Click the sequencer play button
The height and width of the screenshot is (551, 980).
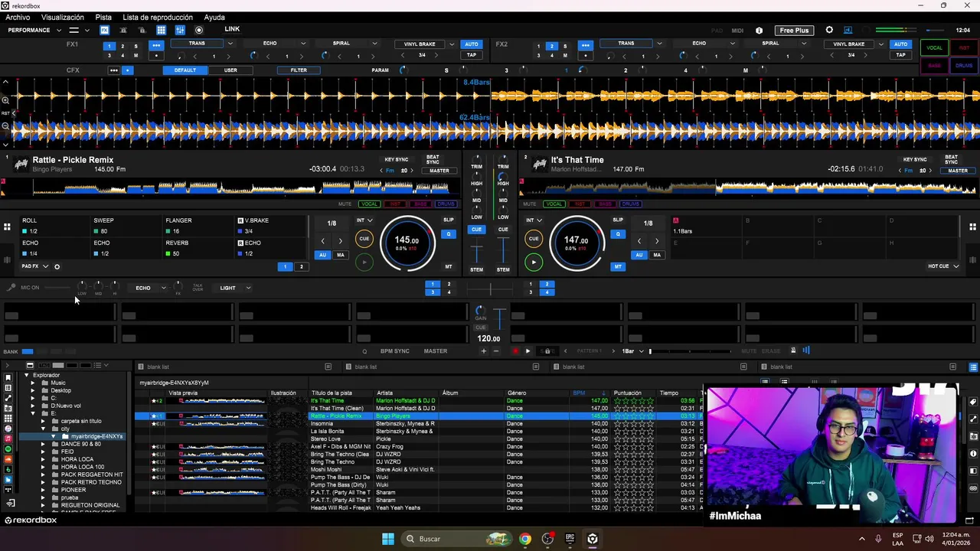tap(528, 351)
